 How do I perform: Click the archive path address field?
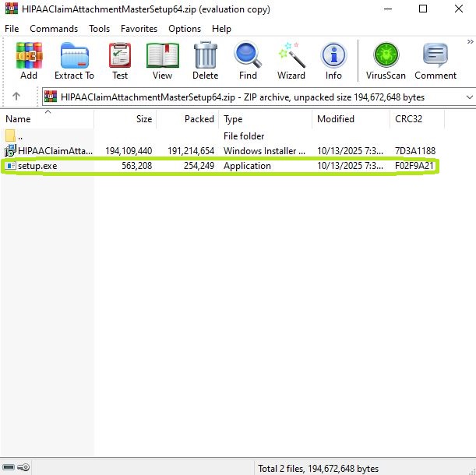(x=259, y=97)
